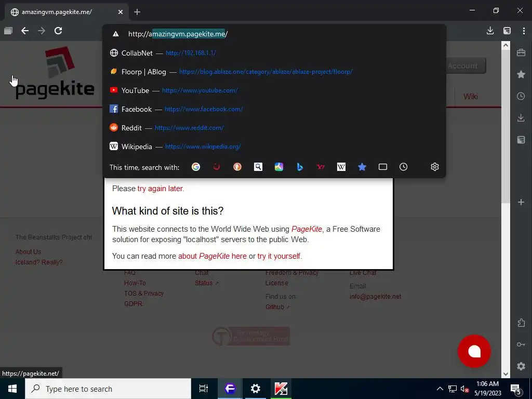Open the Github link in footer
This screenshot has width=532, height=399.
tap(277, 307)
